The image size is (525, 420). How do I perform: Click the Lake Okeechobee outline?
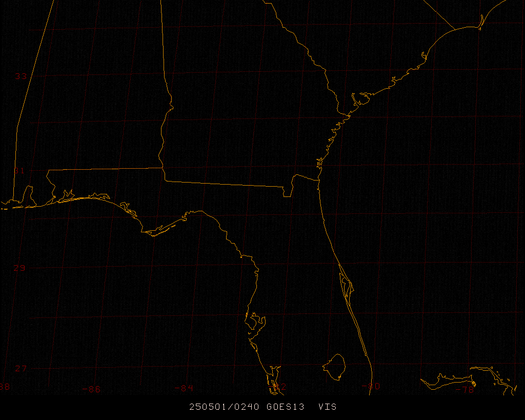(334, 367)
